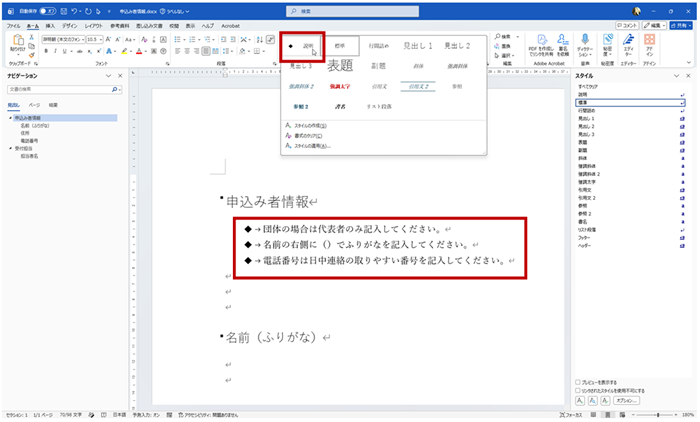700x422 pixels.
Task: Check the disable linked styles checkbox
Action: (578, 390)
